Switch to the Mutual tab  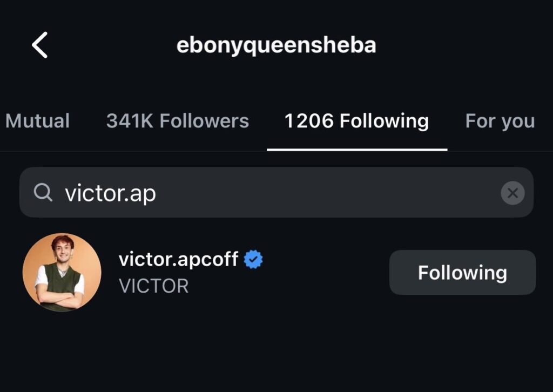click(37, 121)
